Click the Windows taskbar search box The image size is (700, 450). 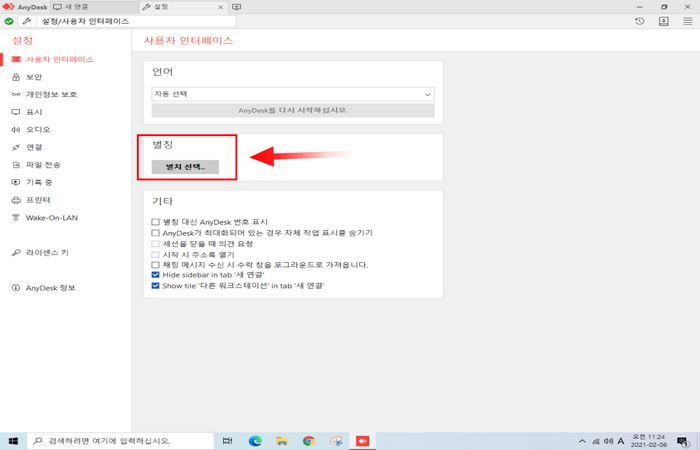click(x=121, y=441)
